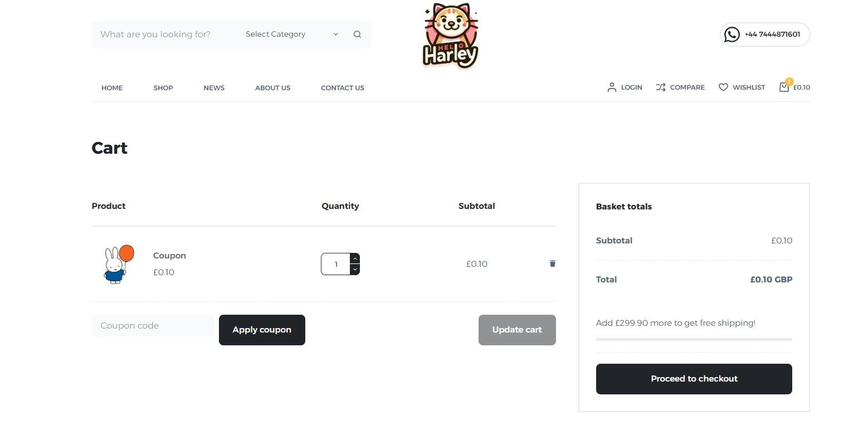
Task: Click the Coupon product bunny thumbnail
Action: pyautogui.click(x=118, y=264)
